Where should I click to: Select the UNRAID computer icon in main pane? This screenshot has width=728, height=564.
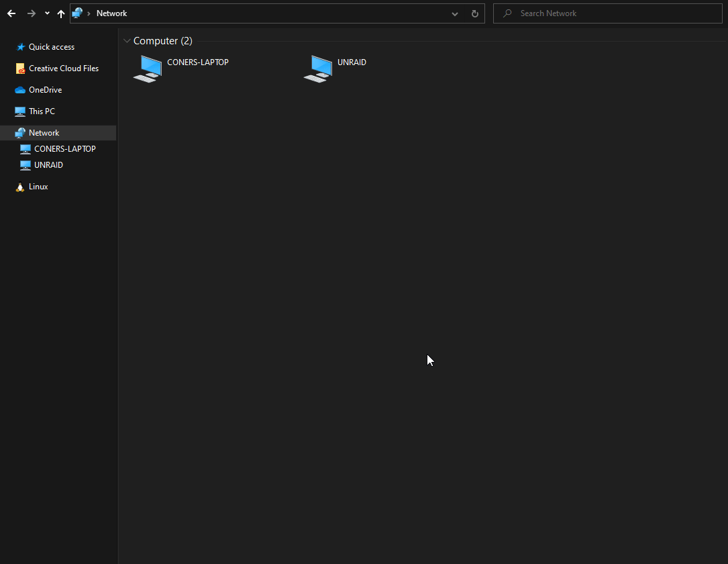318,68
